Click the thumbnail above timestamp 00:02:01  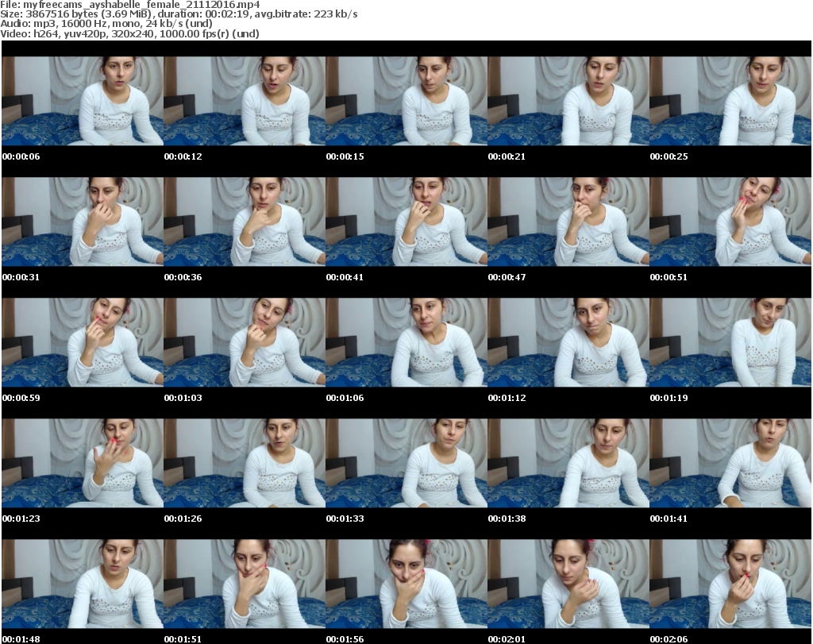point(568,584)
